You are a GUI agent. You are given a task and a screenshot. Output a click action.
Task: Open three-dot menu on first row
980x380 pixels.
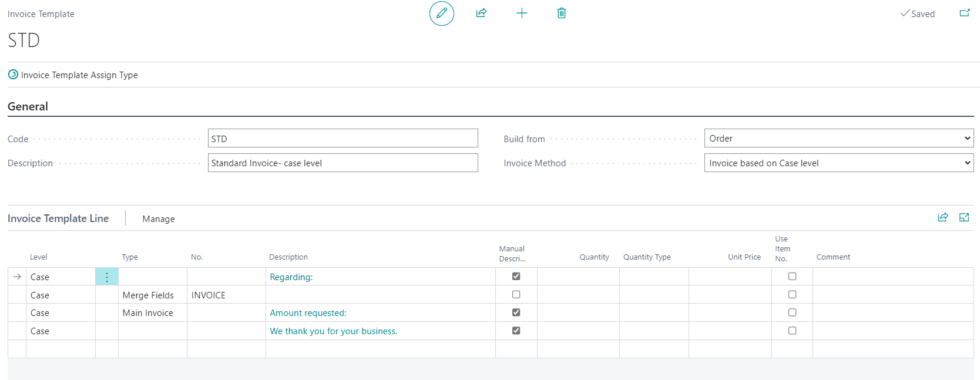(107, 277)
